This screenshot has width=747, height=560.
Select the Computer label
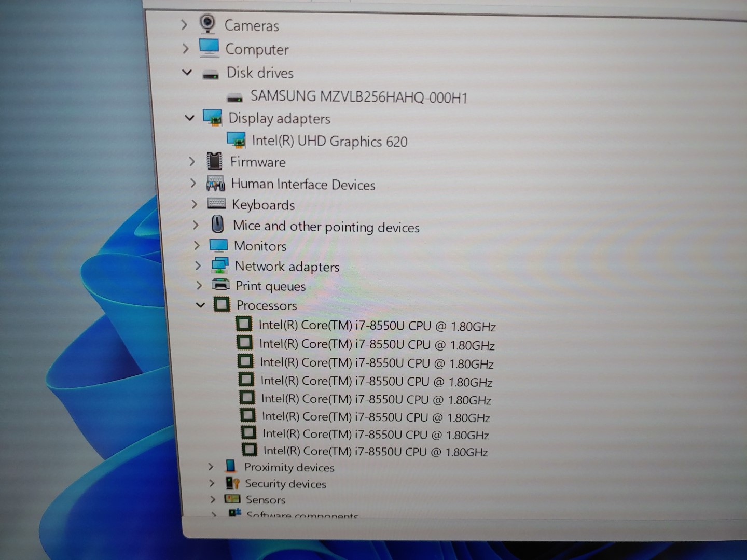(257, 49)
